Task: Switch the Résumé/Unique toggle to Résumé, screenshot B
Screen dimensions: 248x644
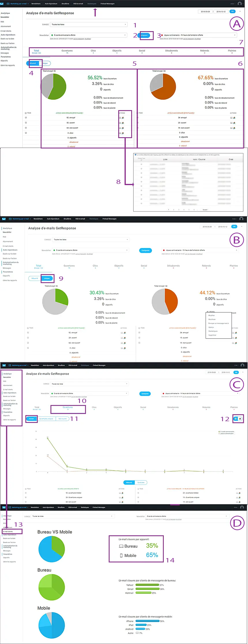Action: point(35,278)
